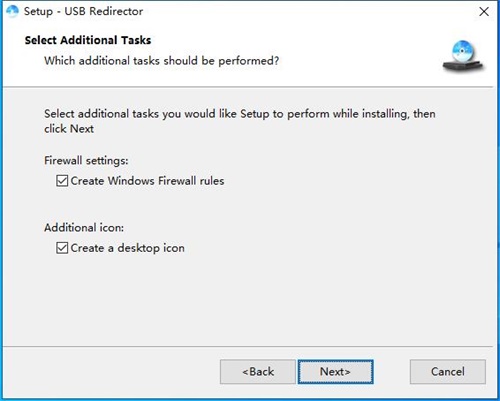Click the 'Firewall settings:' group label

click(x=86, y=161)
